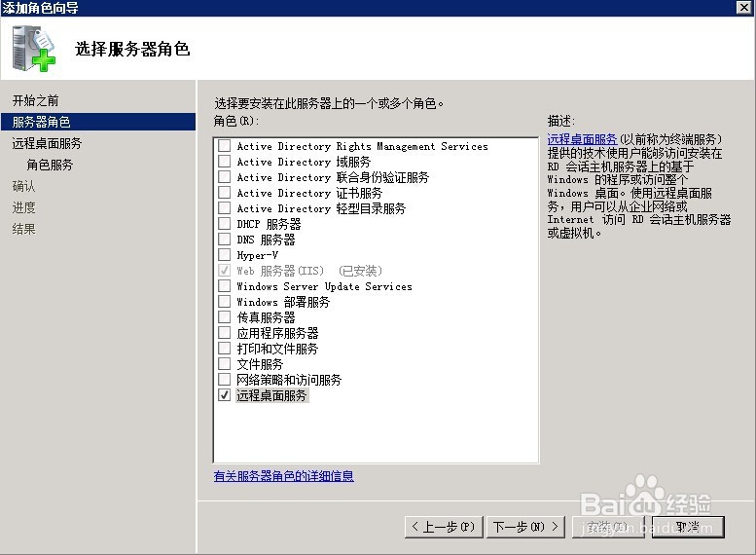Select Windows Server Update Services label
The image size is (756, 555).
[x=324, y=286]
